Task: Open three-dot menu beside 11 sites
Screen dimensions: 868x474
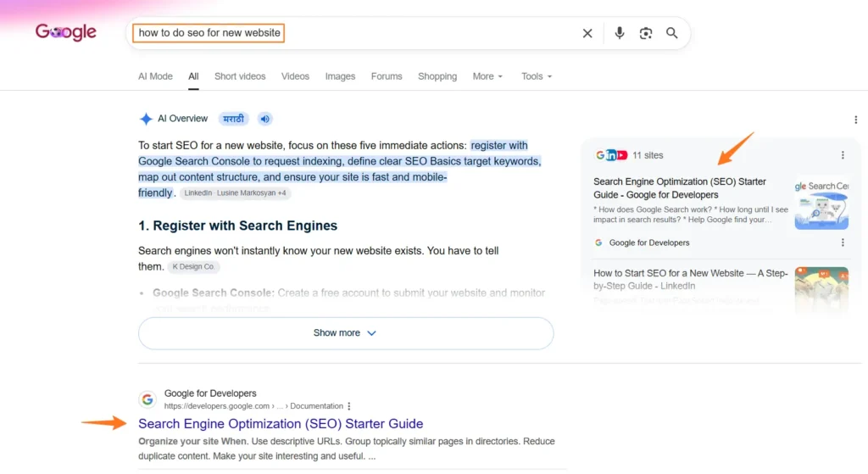Action: point(843,155)
